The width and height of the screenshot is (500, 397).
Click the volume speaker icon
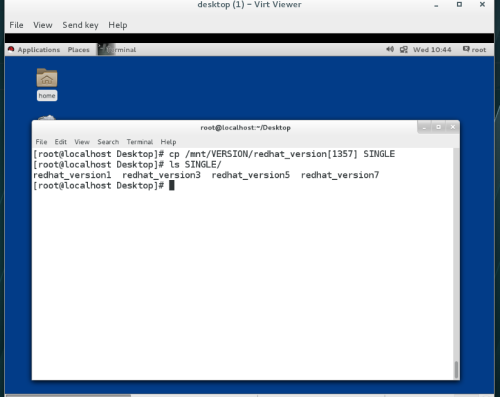point(390,49)
